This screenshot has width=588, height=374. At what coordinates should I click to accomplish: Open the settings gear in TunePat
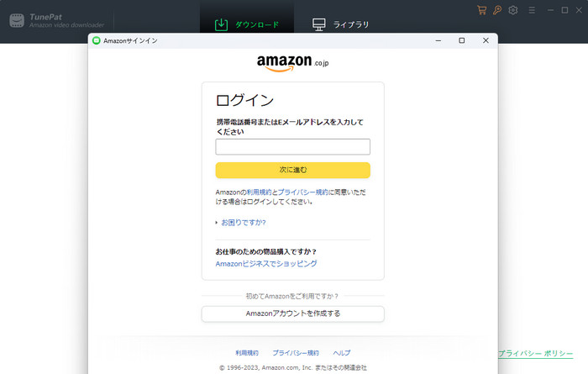click(513, 10)
